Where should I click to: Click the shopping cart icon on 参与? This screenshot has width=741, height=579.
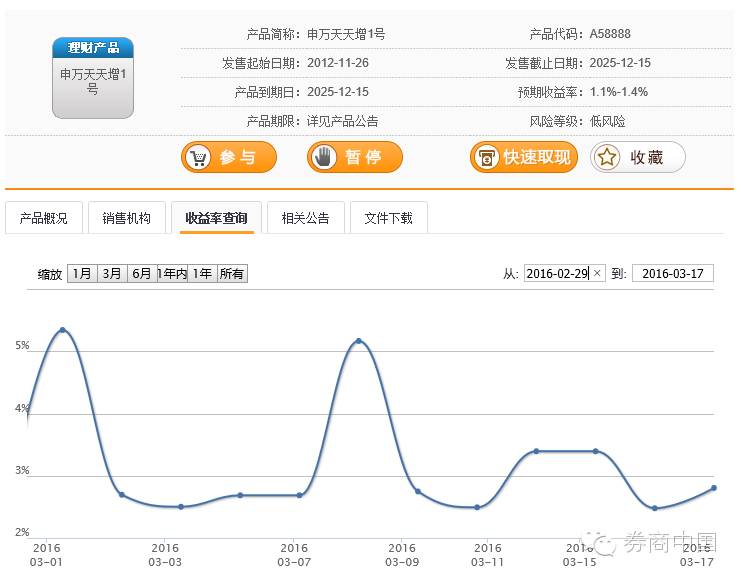[198, 157]
